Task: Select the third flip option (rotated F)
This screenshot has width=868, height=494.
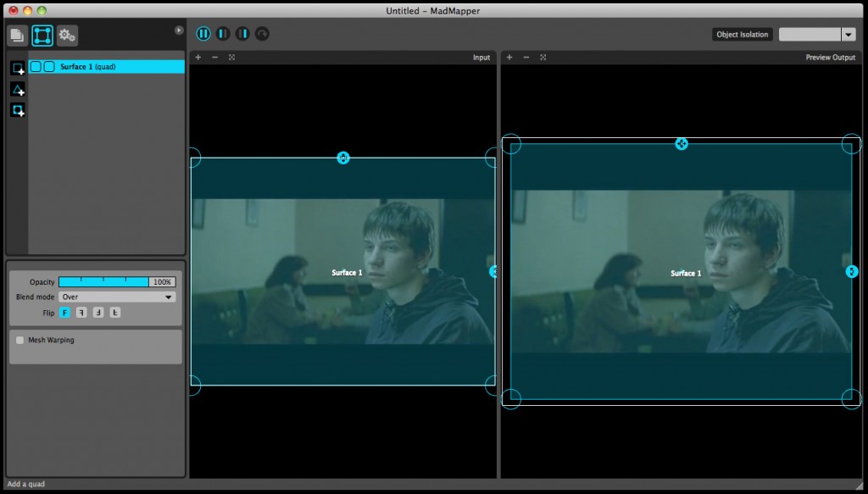Action: point(98,313)
